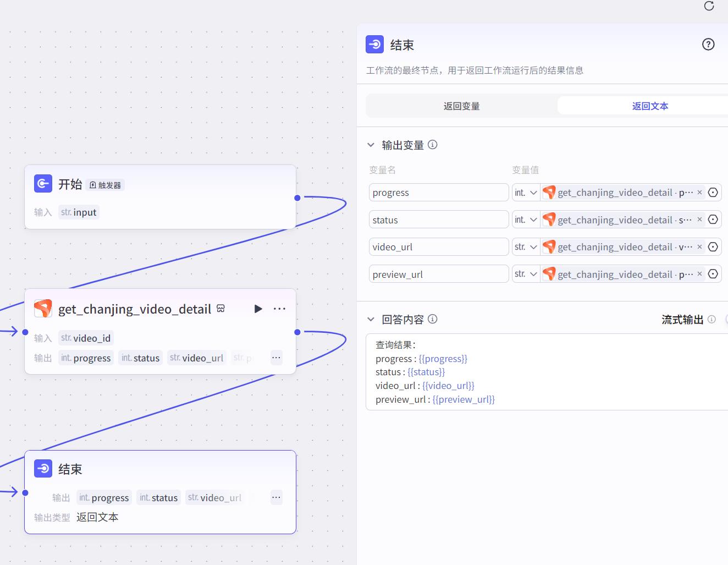Collapse the 输出变量 section
Screen dimensions: 728x565
coord(371,145)
